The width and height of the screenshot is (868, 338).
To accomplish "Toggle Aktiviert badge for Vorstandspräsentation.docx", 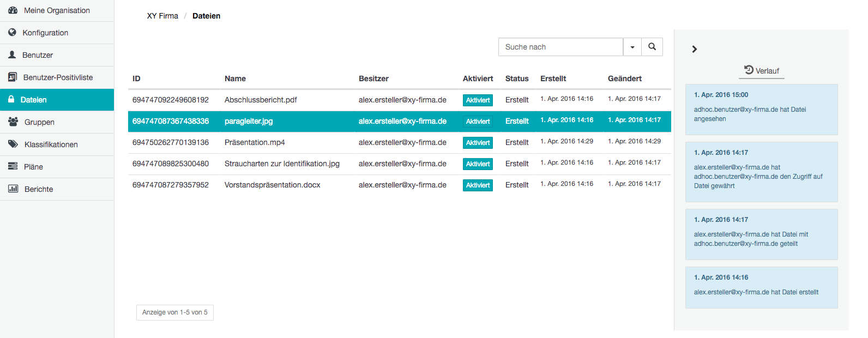I will (x=478, y=185).
